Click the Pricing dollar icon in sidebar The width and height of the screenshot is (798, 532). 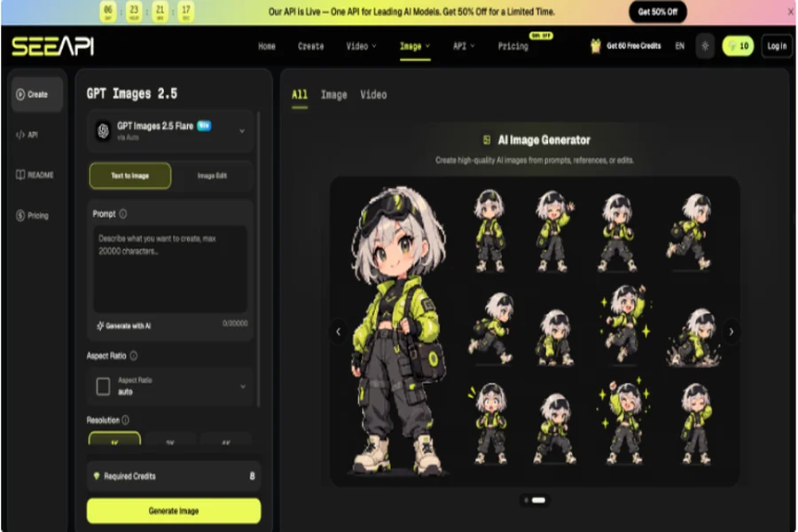click(20, 215)
